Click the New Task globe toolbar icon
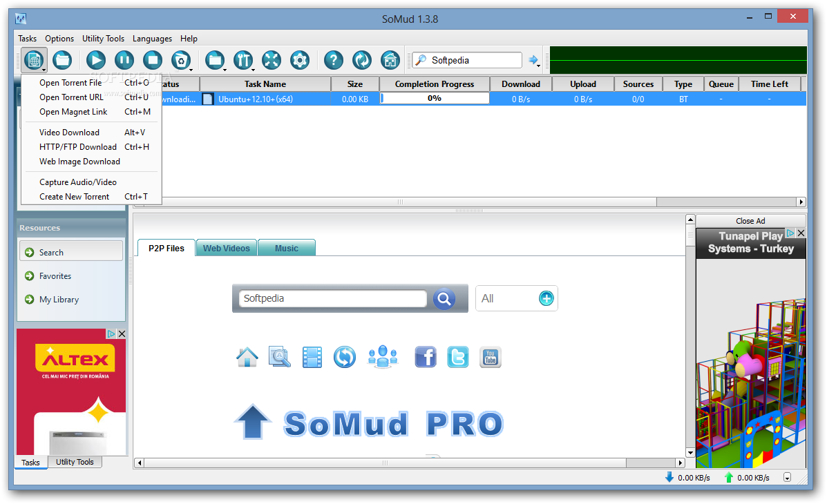Viewport: 827px width, 504px height. coord(33,60)
